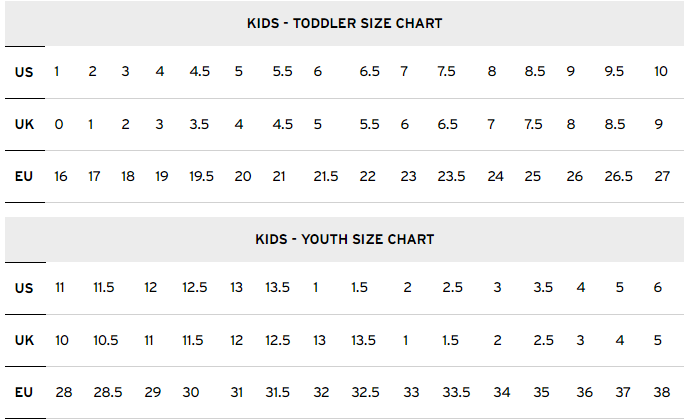Click the Kids - Youth Size Chart heading
This screenshot has width=687, height=420.
(344, 239)
